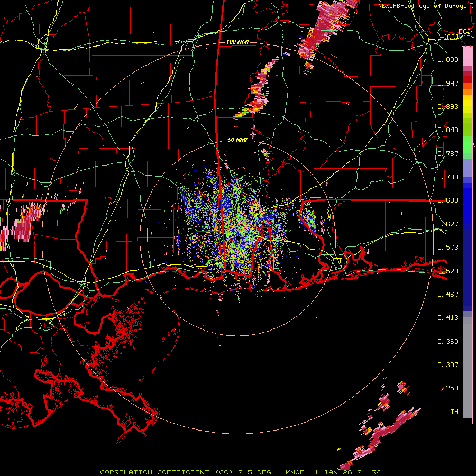Click the 0.520 color scale value

[x=448, y=271]
